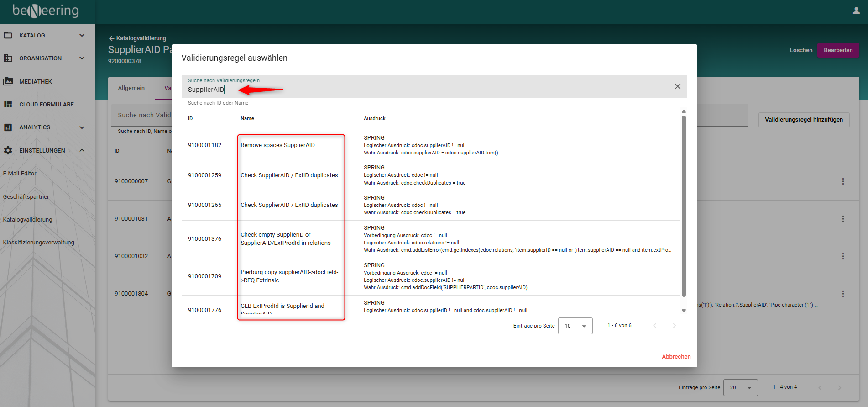Click the Cloud Formulare icon
This screenshot has height=407, width=868.
pyautogui.click(x=8, y=104)
